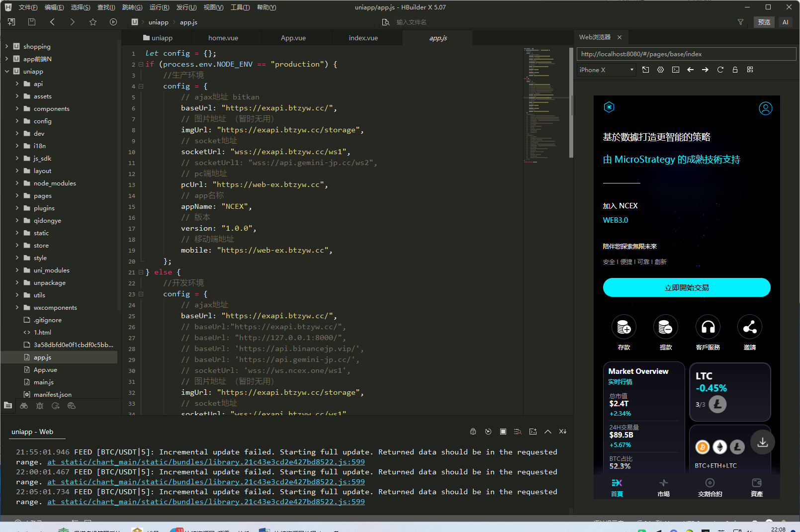Stop the running uniapp process
The width and height of the screenshot is (800, 532).
point(503,432)
